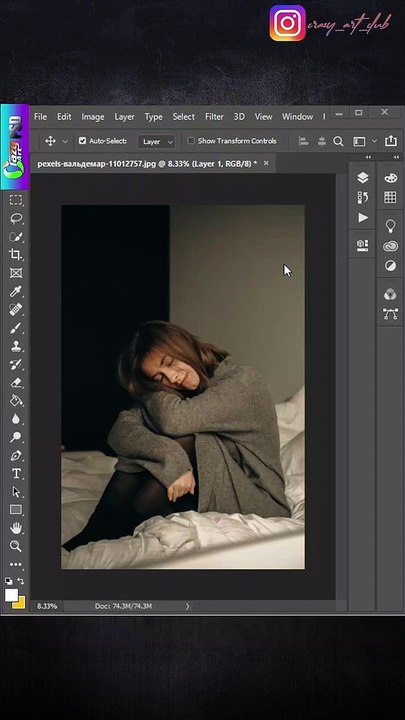Open the Properties panel icon

[363, 245]
